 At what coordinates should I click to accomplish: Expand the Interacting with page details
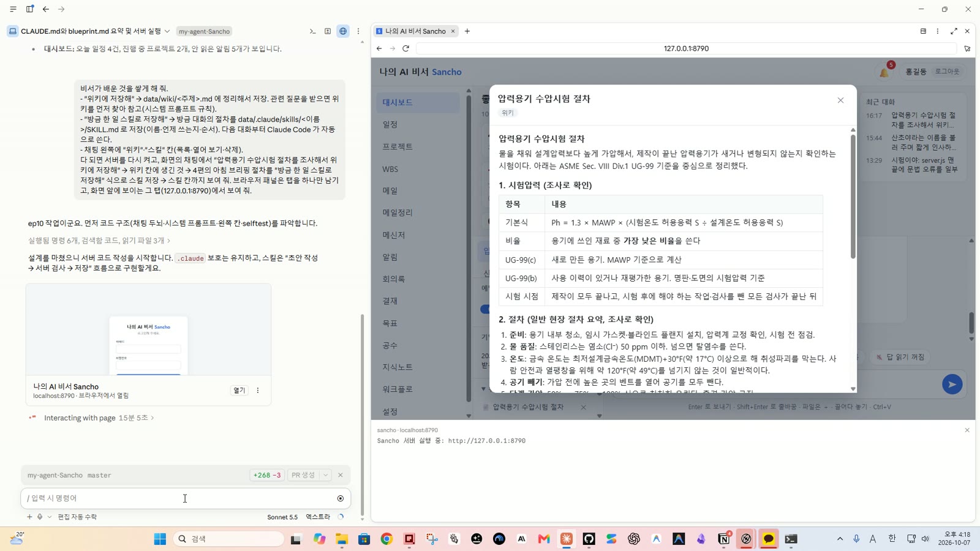tap(98, 418)
